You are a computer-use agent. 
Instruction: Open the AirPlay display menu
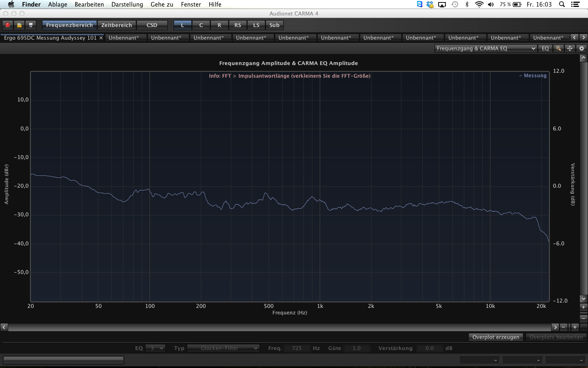pos(442,4)
